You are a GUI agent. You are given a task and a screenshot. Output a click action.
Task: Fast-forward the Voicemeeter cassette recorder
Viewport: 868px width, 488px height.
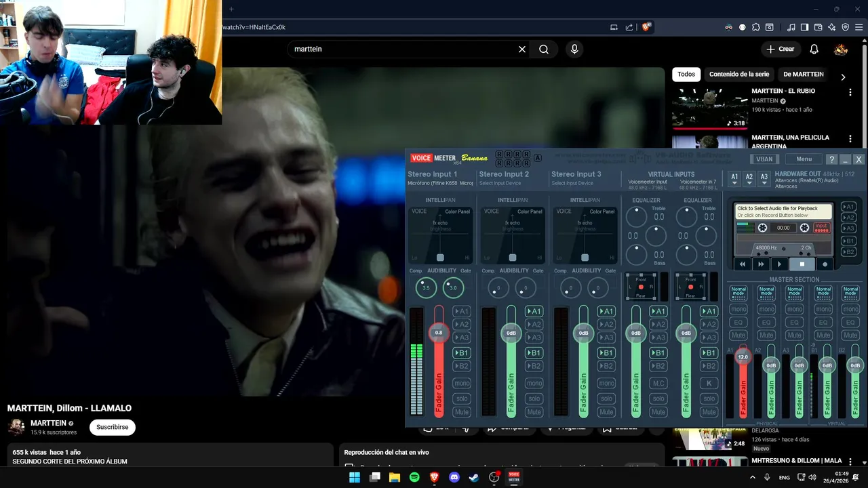point(761,264)
